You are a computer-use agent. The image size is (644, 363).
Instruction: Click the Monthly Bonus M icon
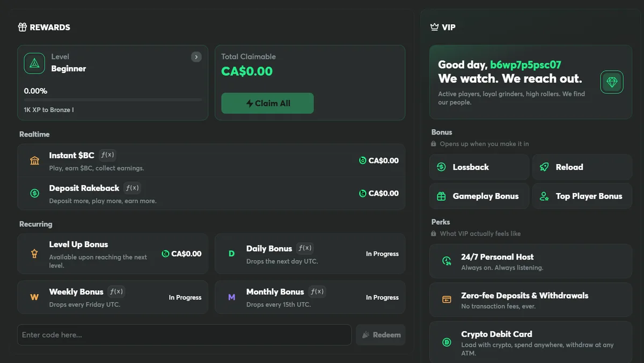[232, 297]
